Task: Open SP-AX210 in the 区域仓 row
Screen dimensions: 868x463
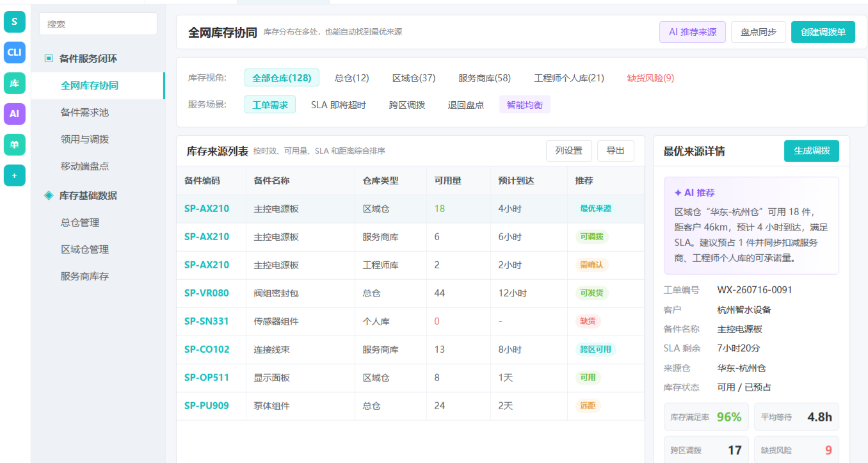Action: 207,209
